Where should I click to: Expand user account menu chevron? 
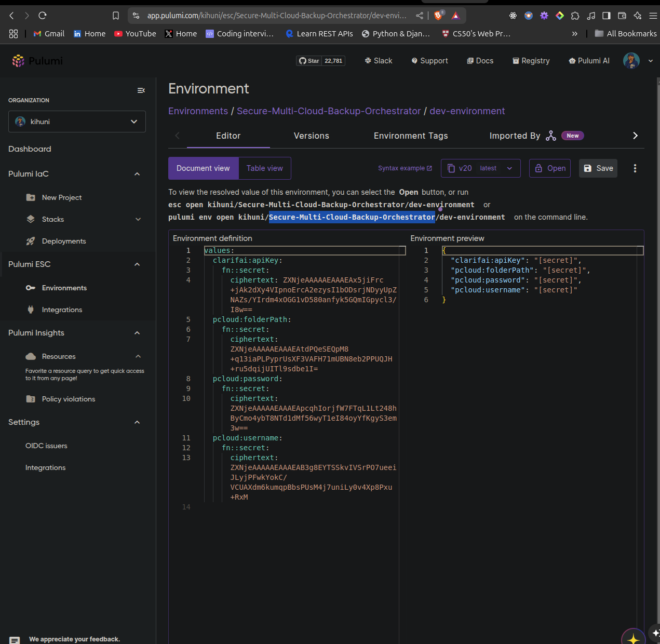pos(651,61)
